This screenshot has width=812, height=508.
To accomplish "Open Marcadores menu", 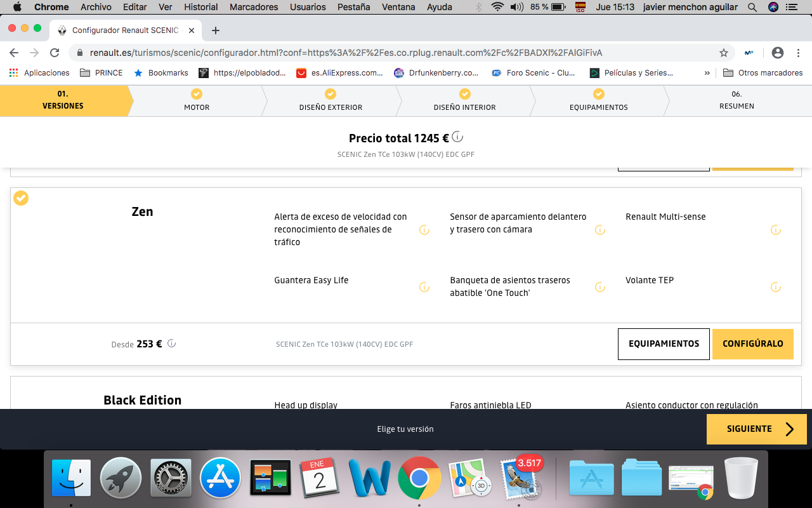I will tap(254, 7).
